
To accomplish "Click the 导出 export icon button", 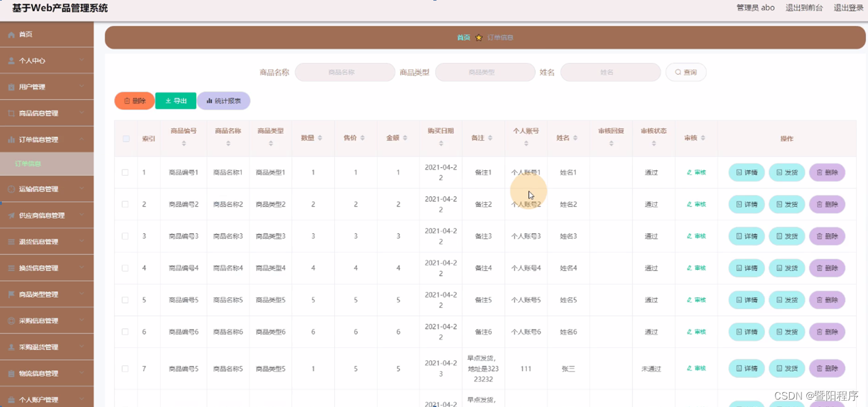I will tap(175, 101).
